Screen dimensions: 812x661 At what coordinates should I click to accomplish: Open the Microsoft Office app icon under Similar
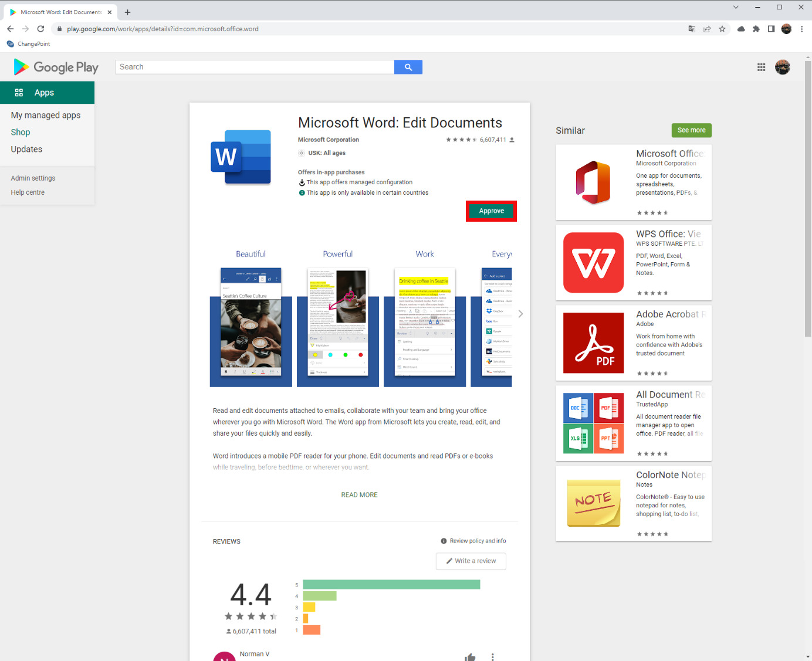[593, 182]
